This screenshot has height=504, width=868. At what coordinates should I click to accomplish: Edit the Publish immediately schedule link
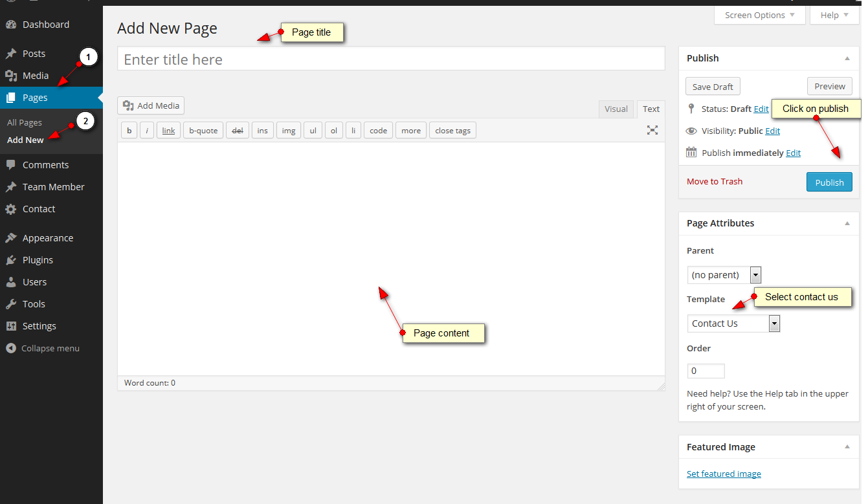(x=793, y=153)
